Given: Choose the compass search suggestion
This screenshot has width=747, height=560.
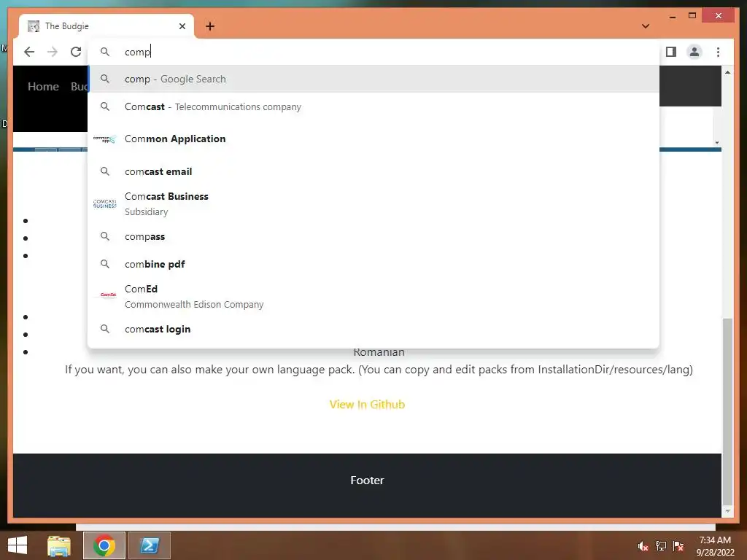Looking at the screenshot, I should click(373, 237).
